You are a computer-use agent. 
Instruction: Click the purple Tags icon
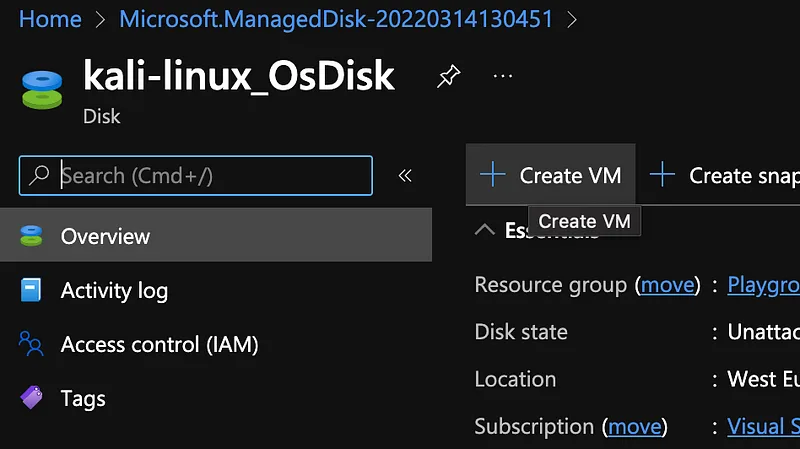point(31,397)
